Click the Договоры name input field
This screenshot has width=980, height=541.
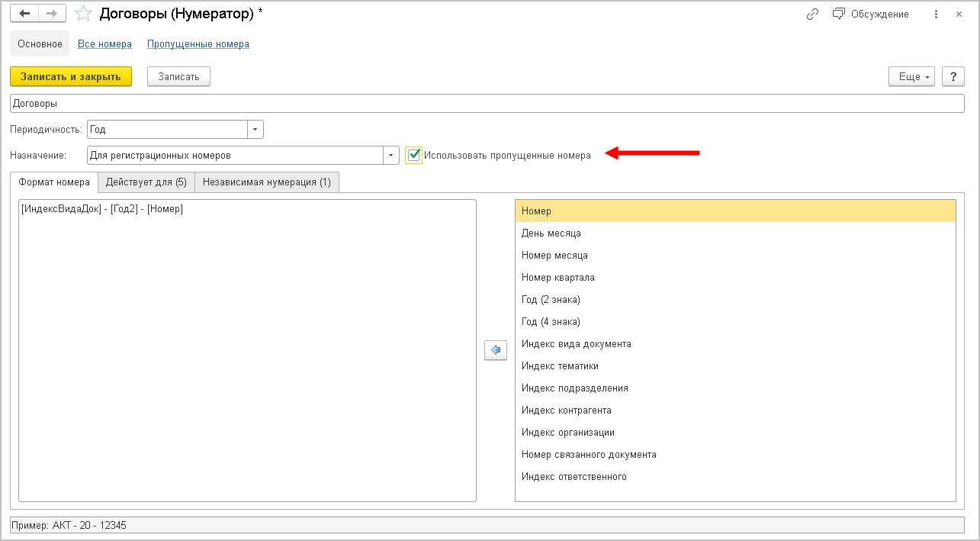click(x=488, y=103)
